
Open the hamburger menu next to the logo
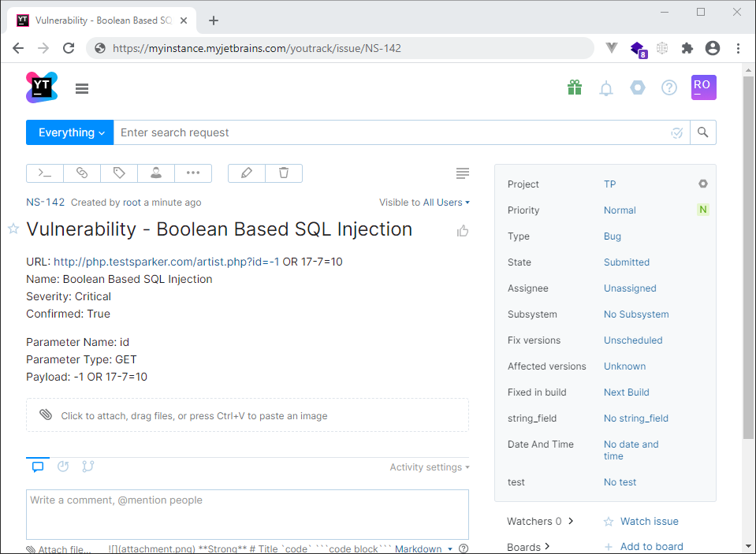tap(82, 88)
